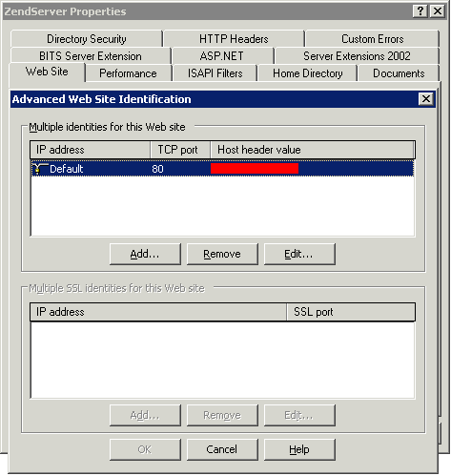The image size is (451, 476).
Task: Open the ISAPI Filters tab
Action: 215,73
